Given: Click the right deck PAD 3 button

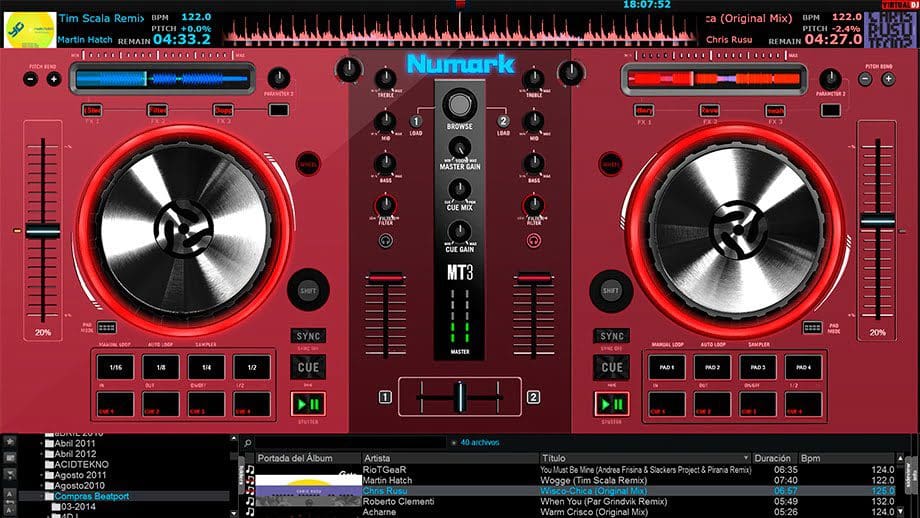Looking at the screenshot, I should tap(758, 367).
